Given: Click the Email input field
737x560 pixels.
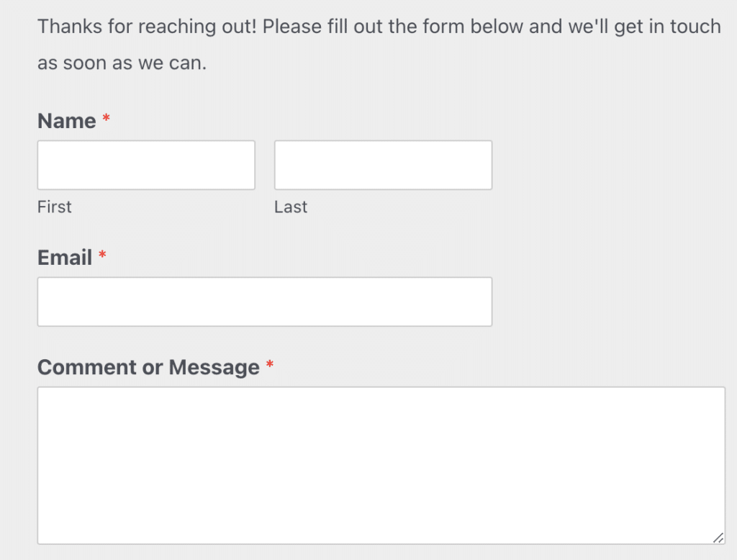Looking at the screenshot, I should click(x=264, y=301).
